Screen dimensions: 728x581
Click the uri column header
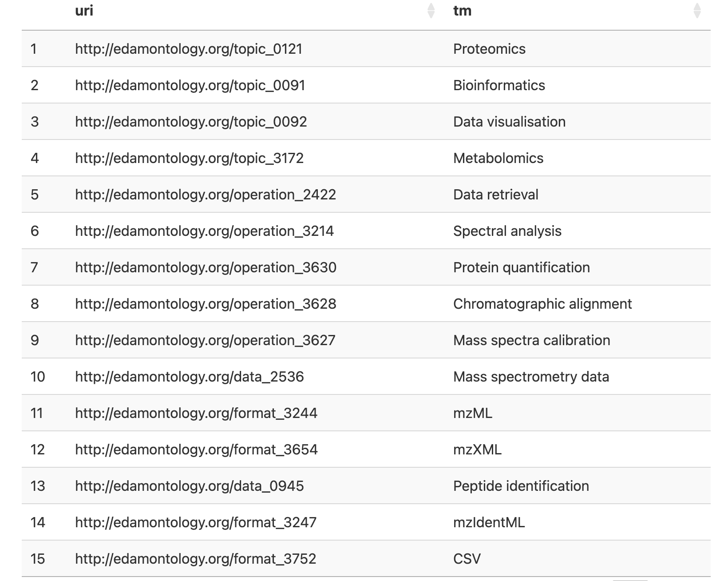tap(84, 11)
